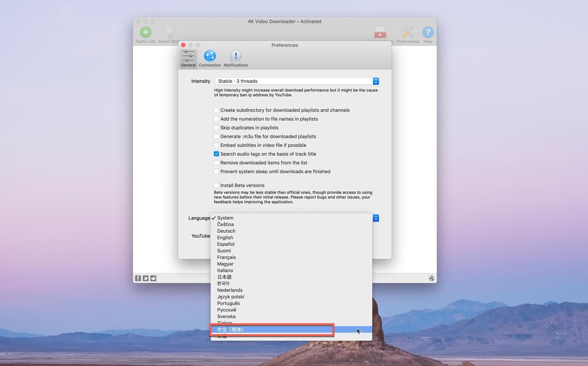Image resolution: width=588 pixels, height=366 pixels.
Task: Select highlighted 中文 (简体) language option
Action: click(291, 329)
